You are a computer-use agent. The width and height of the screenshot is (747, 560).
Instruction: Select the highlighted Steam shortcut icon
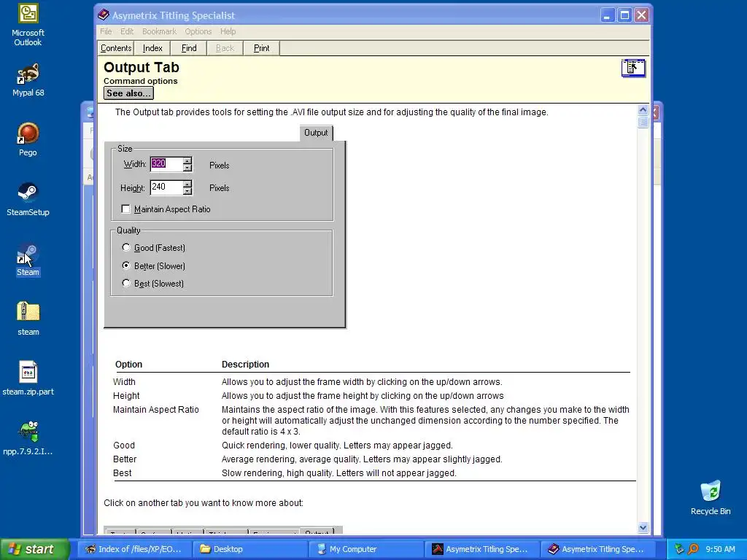tap(28, 260)
